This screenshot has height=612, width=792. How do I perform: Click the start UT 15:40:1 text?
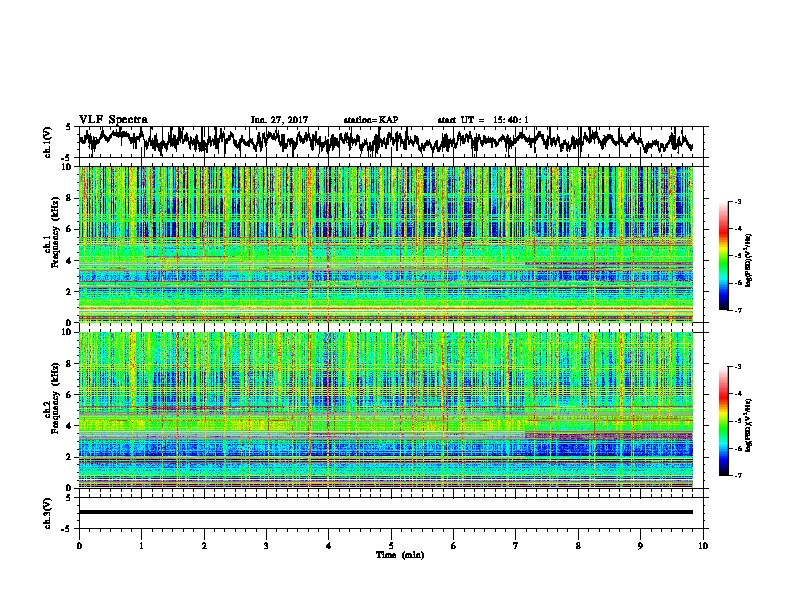coord(483,120)
